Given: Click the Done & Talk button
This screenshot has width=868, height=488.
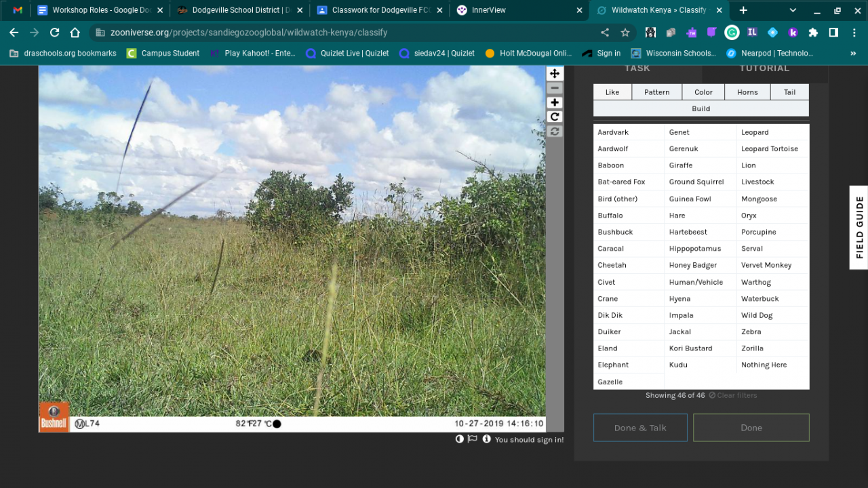Looking at the screenshot, I should [640, 428].
